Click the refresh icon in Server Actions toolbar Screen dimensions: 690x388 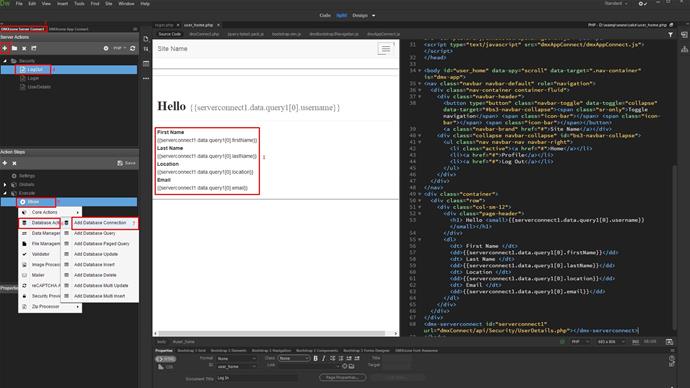[x=132, y=48]
